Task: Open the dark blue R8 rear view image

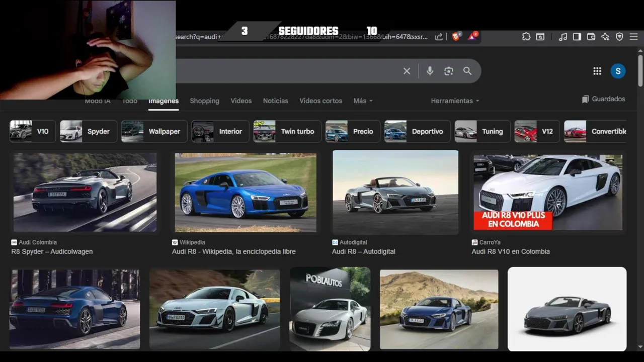Action: [x=74, y=309]
